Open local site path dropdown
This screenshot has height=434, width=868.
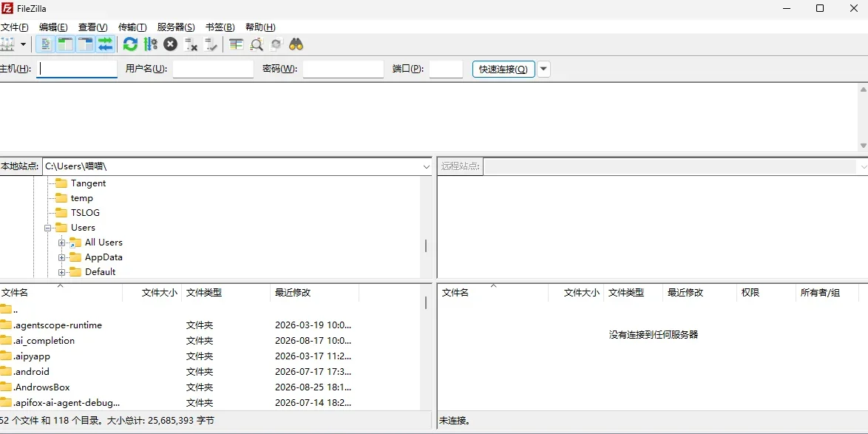point(427,166)
